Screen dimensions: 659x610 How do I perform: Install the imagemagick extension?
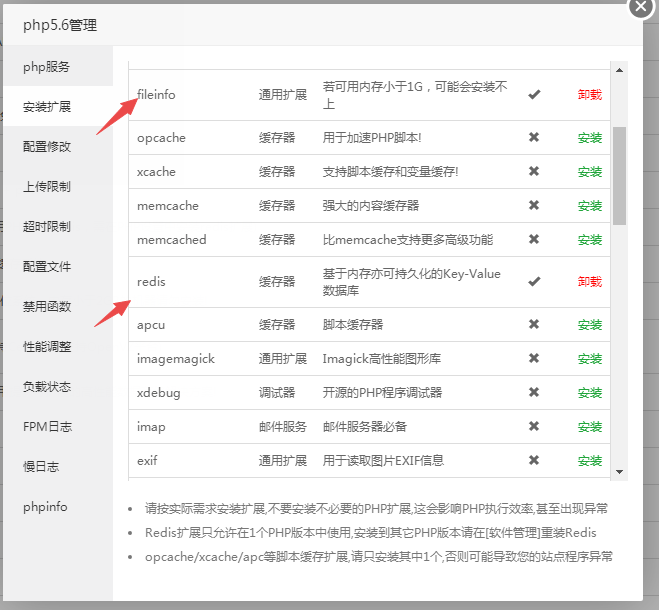pyautogui.click(x=590, y=359)
